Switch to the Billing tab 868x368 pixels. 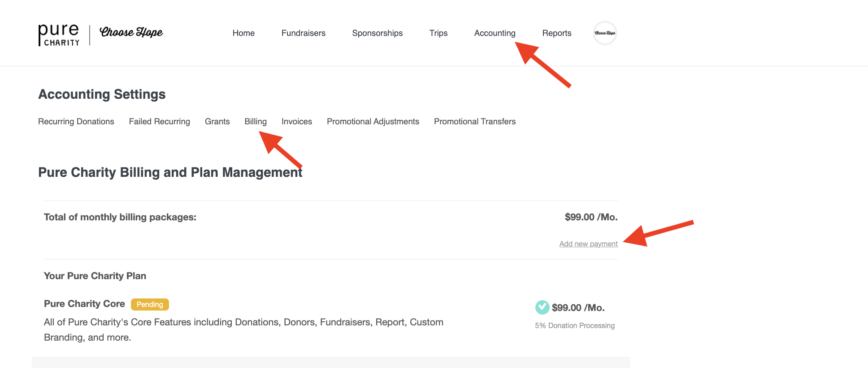256,122
